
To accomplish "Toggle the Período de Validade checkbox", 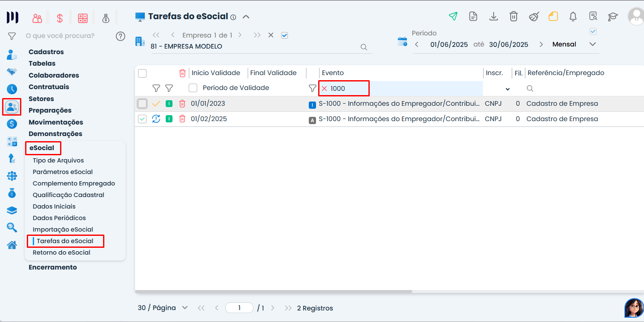I will [x=193, y=88].
